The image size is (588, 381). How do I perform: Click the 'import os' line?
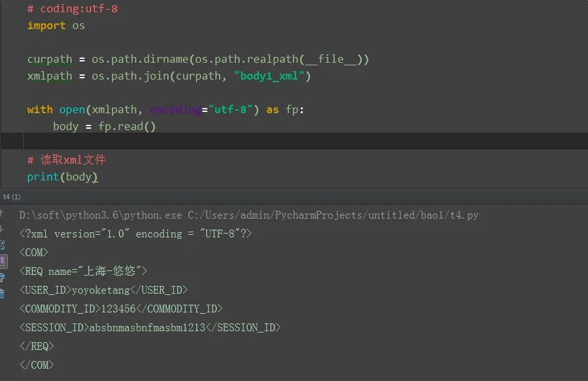point(56,25)
